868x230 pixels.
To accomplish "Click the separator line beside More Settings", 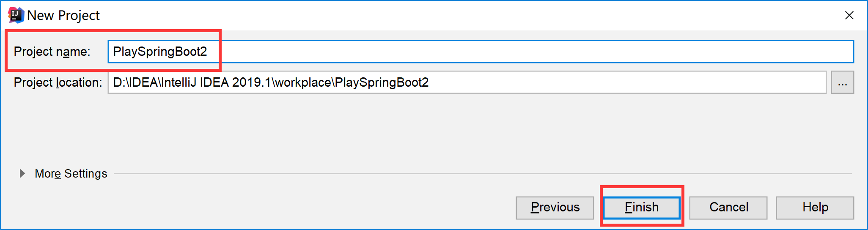I will pos(465,173).
